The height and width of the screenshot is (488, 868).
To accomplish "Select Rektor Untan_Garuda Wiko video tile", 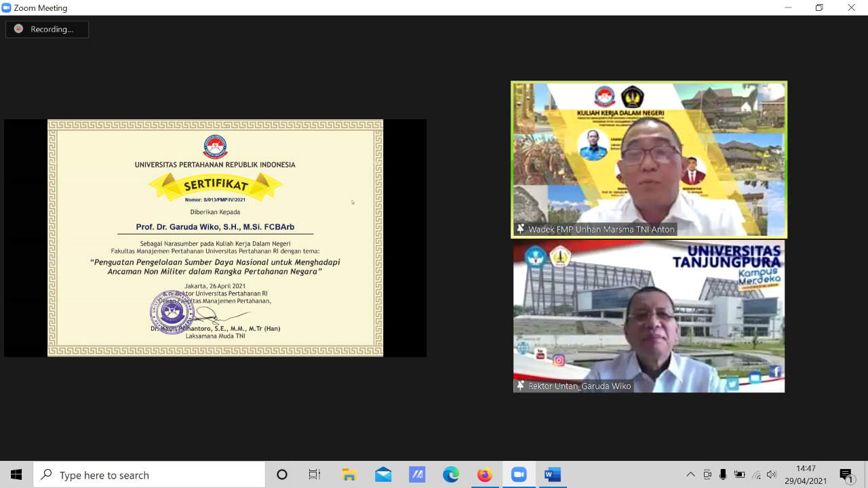I will 649,317.
